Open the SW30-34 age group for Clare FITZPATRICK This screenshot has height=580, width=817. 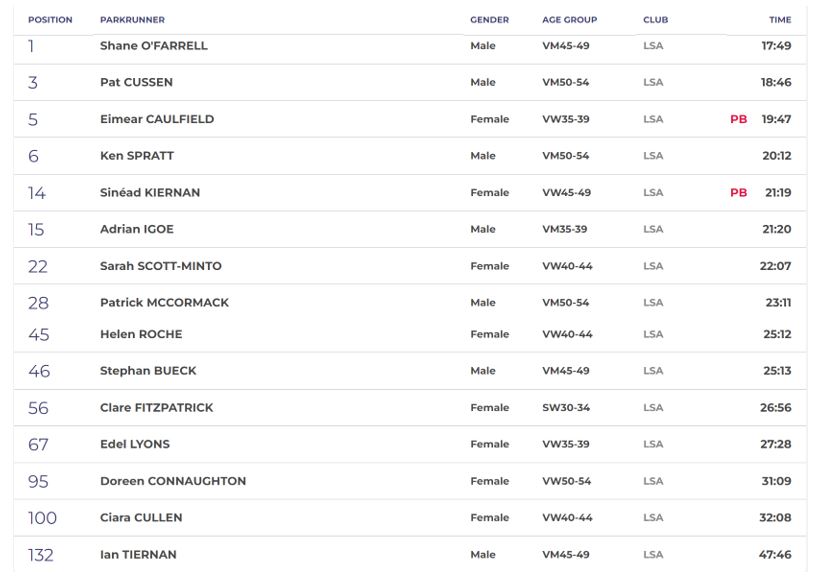pyautogui.click(x=565, y=408)
